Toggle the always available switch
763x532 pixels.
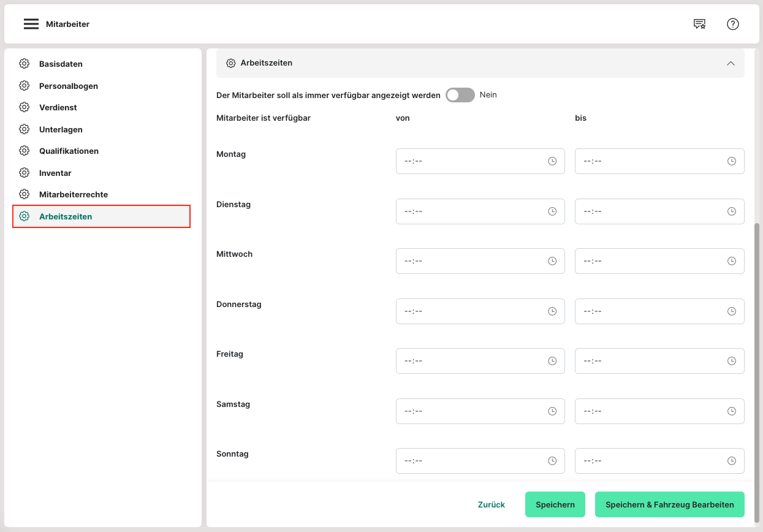coord(460,95)
